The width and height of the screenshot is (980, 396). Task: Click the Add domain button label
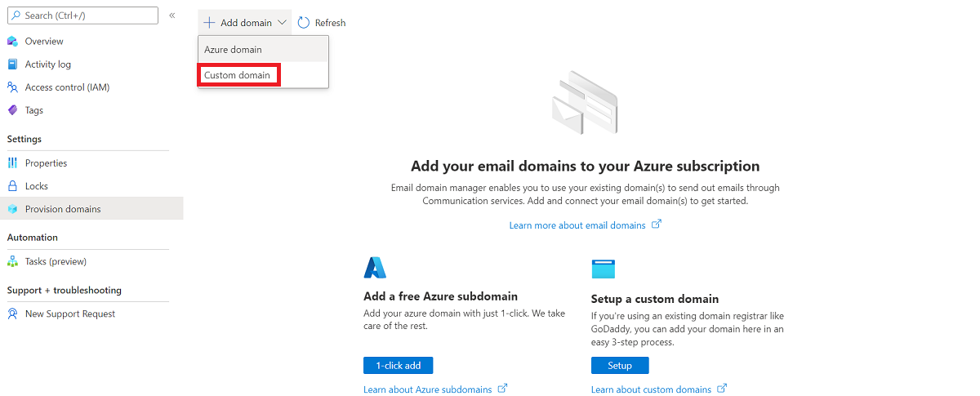[x=246, y=23]
